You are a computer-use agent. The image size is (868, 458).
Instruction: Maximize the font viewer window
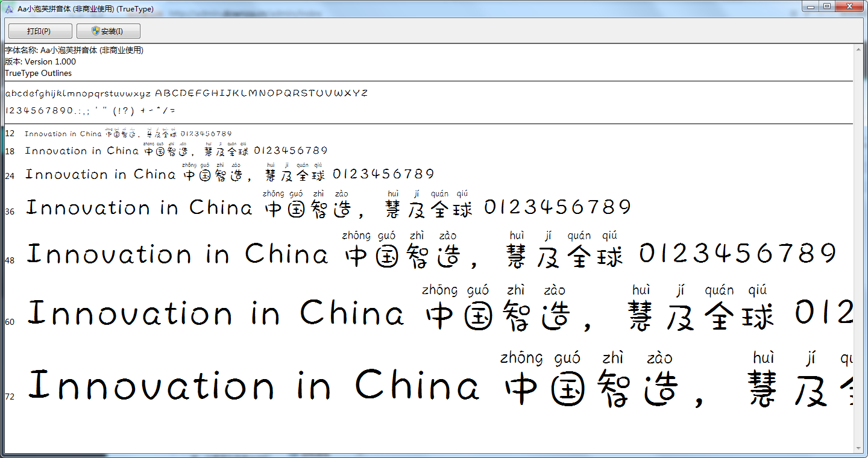828,6
